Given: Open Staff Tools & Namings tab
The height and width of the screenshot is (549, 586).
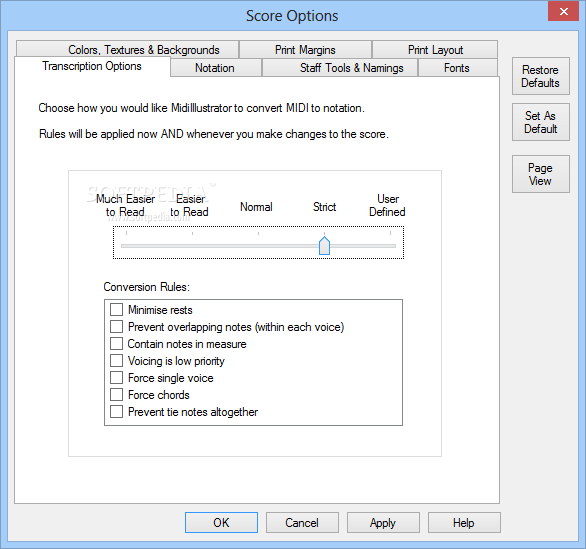Looking at the screenshot, I should pos(340,68).
